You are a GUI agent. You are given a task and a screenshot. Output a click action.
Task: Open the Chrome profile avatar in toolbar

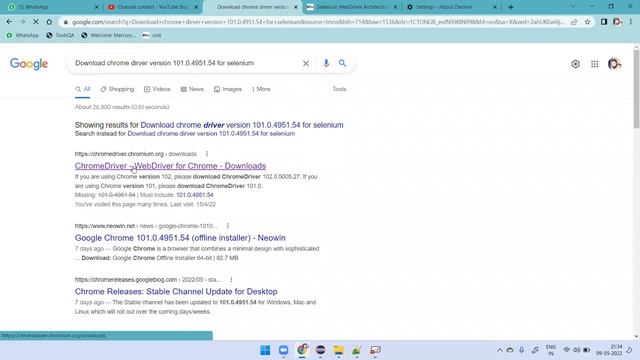617,22
